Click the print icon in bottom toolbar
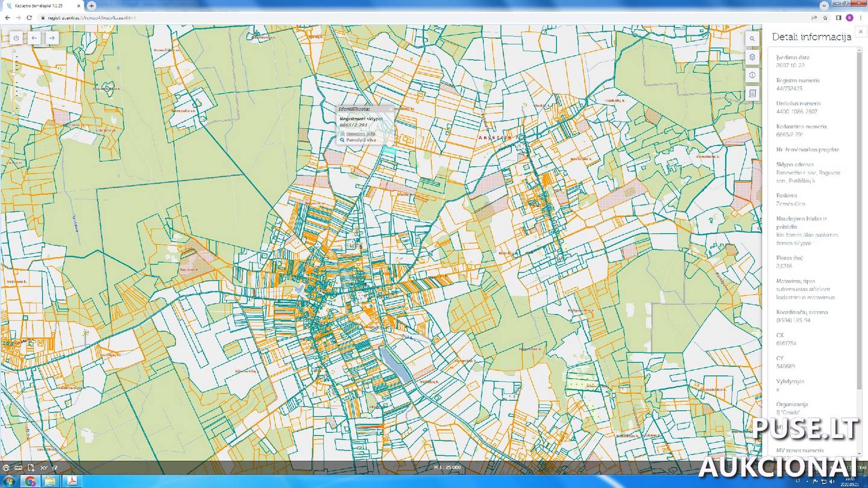The image size is (868, 488). tap(6, 468)
